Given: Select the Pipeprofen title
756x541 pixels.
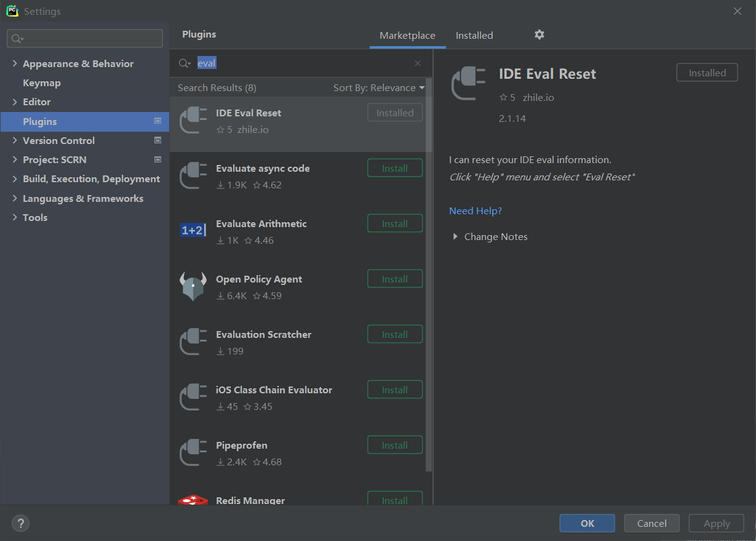Looking at the screenshot, I should [x=242, y=445].
